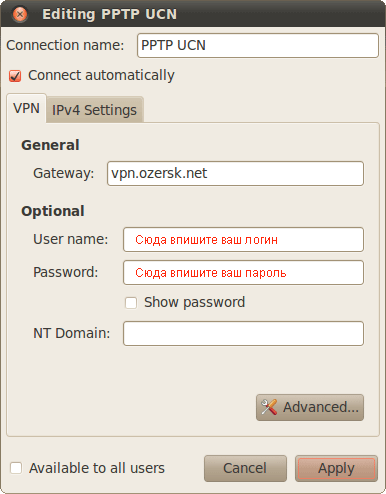Close the Editing PPTP UCN dialog

pyautogui.click(x=20, y=14)
